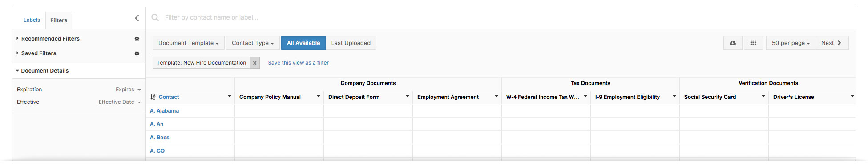Select the Filters tab
Image resolution: width=868 pixels, height=167 pixels.
tap(59, 20)
